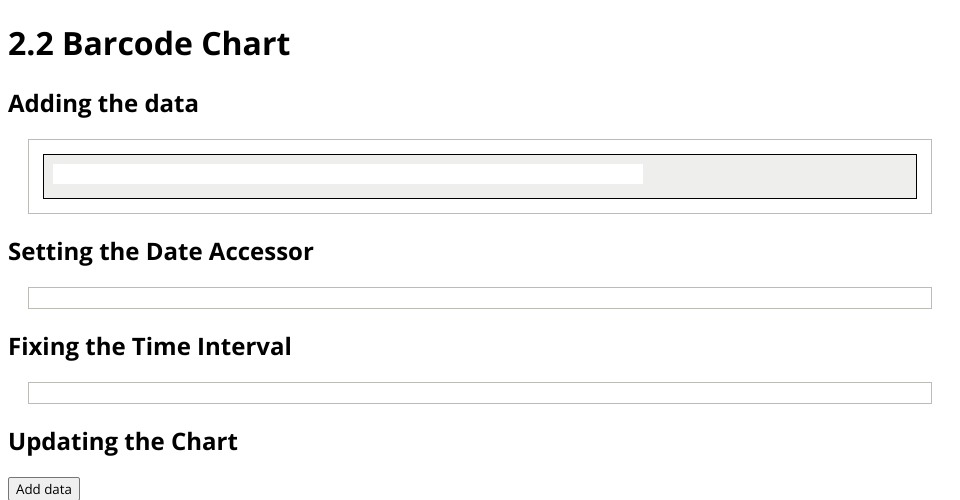Click the Fixing the Time Interval heading
Image resolution: width=960 pixels, height=500 pixels.
[149, 347]
